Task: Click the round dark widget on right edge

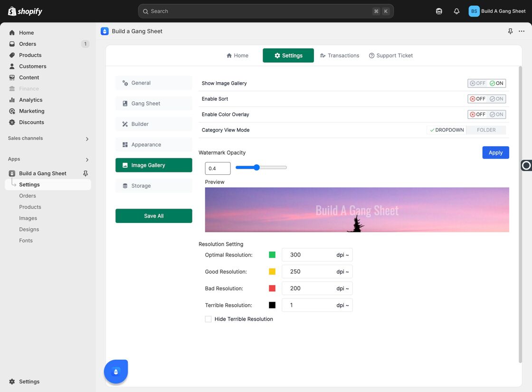Action: point(526,166)
